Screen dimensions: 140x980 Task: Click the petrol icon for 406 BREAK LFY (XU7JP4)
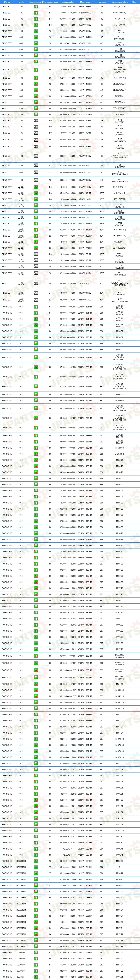[x=36, y=187]
